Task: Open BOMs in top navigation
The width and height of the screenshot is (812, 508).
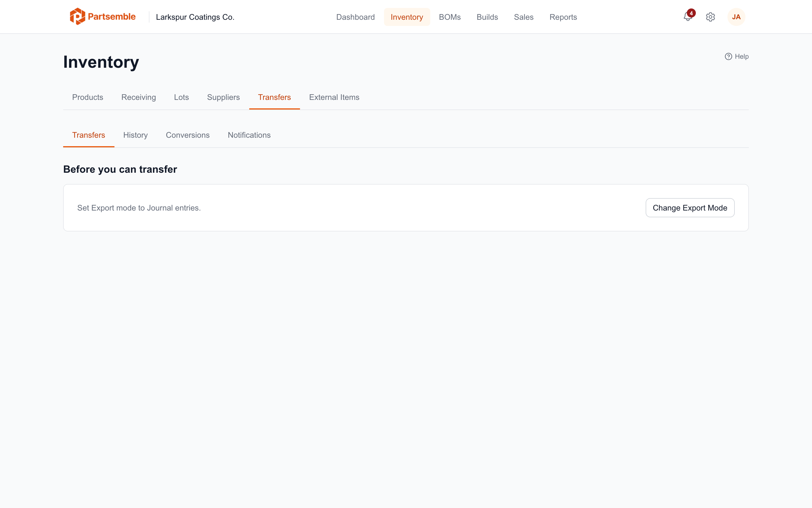Action: pos(450,17)
